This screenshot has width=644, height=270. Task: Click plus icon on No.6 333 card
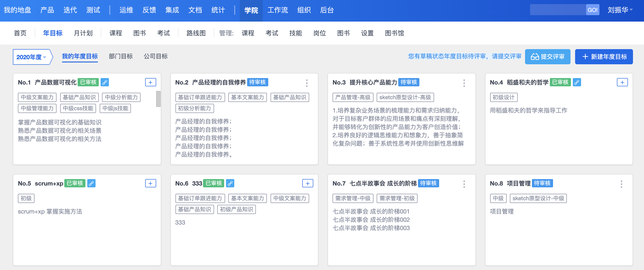[308, 183]
